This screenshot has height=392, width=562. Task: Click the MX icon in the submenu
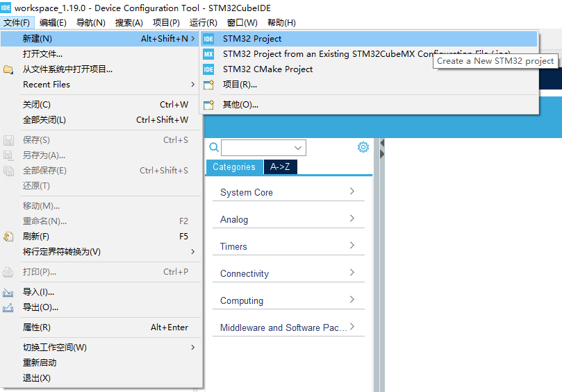pos(208,54)
